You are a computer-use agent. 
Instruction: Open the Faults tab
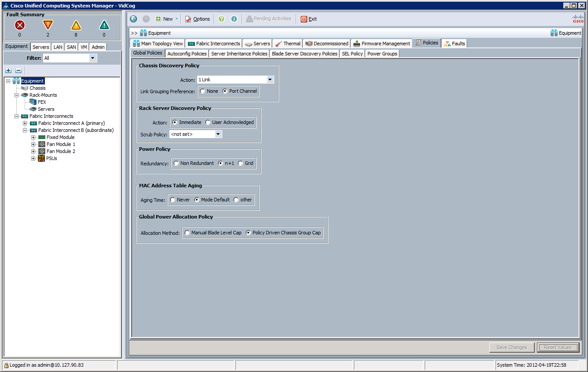(x=454, y=44)
